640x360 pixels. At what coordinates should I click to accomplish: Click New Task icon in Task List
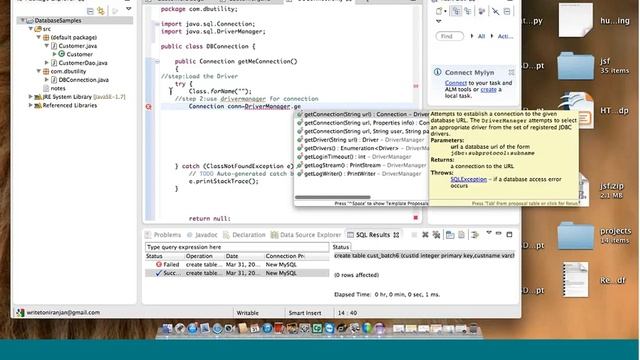tap(440, 11)
